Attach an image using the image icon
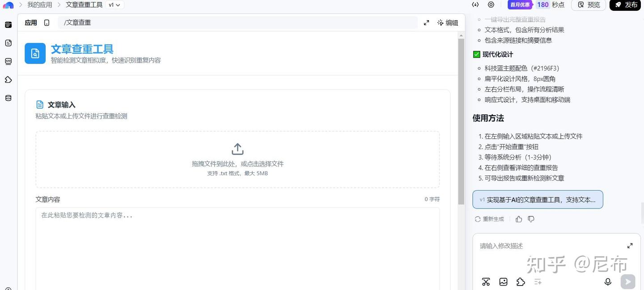Image resolution: width=644 pixels, height=290 pixels. 503,281
